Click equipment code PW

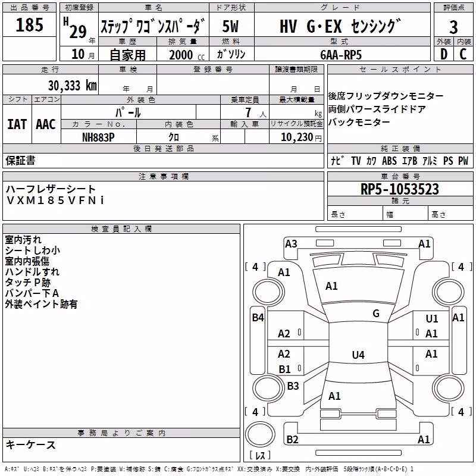pyautogui.click(x=464, y=161)
